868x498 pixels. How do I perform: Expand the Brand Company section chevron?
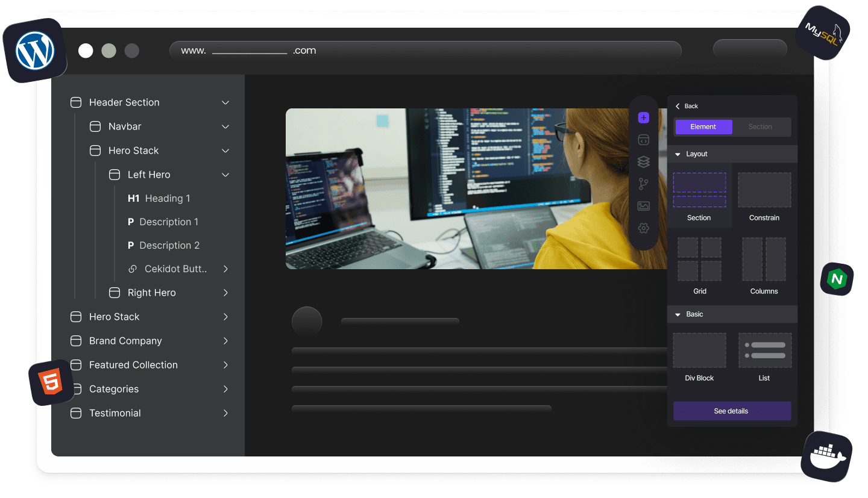tap(225, 341)
